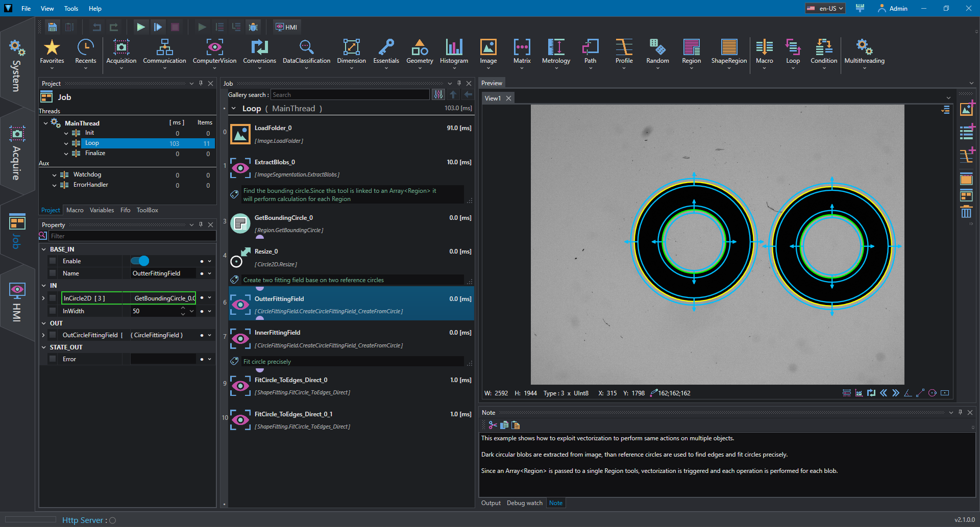
Task: Tick the InWidth property checkbox
Action: pyautogui.click(x=53, y=311)
